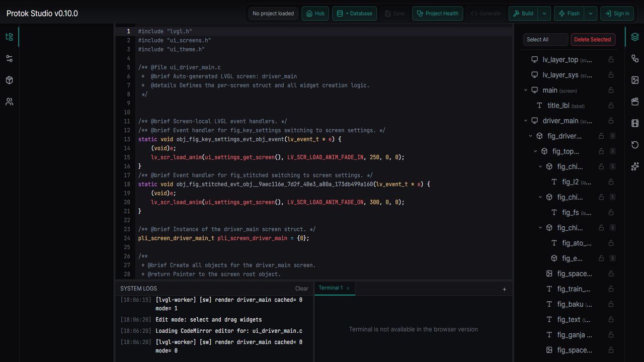
Task: Collapse fig_chi node containing fig_l2
Action: (x=541, y=166)
